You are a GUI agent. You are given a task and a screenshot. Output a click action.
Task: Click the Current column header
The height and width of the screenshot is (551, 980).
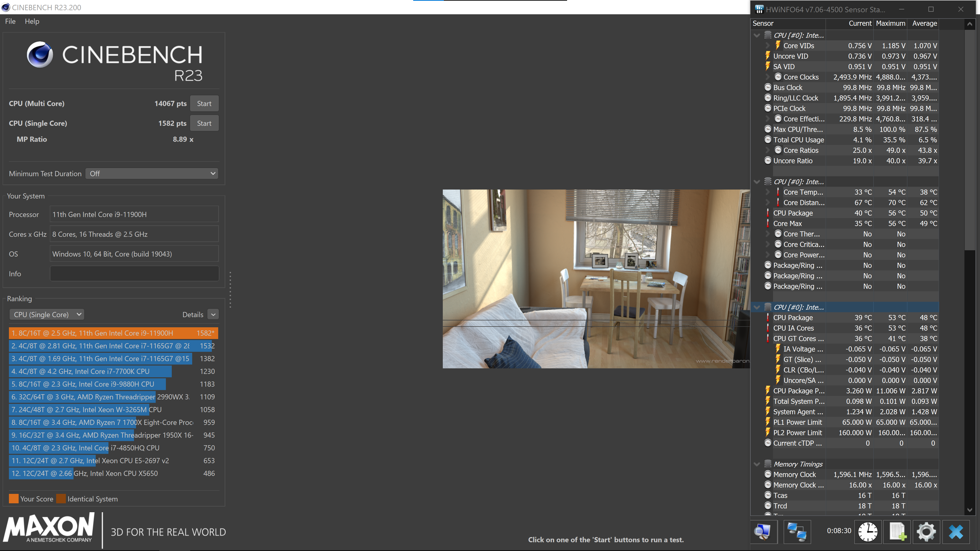[x=850, y=23]
